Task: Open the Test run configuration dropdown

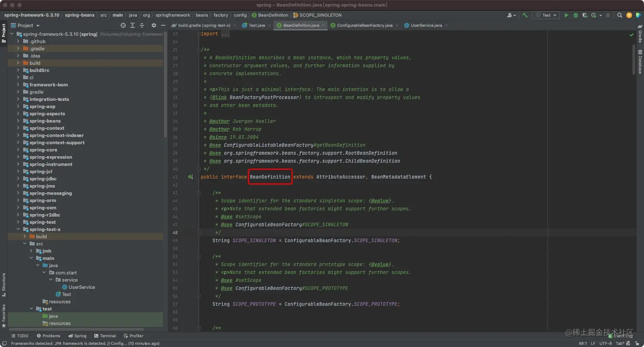Action: pos(546,15)
